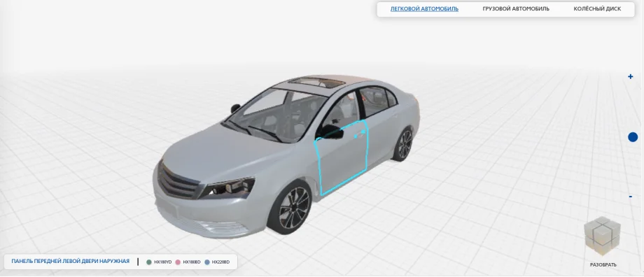Click the РАЗОБРАТЬ label button

pyautogui.click(x=603, y=264)
